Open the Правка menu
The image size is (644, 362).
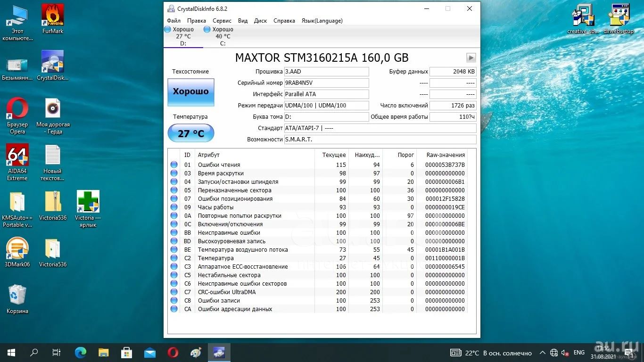click(x=196, y=21)
